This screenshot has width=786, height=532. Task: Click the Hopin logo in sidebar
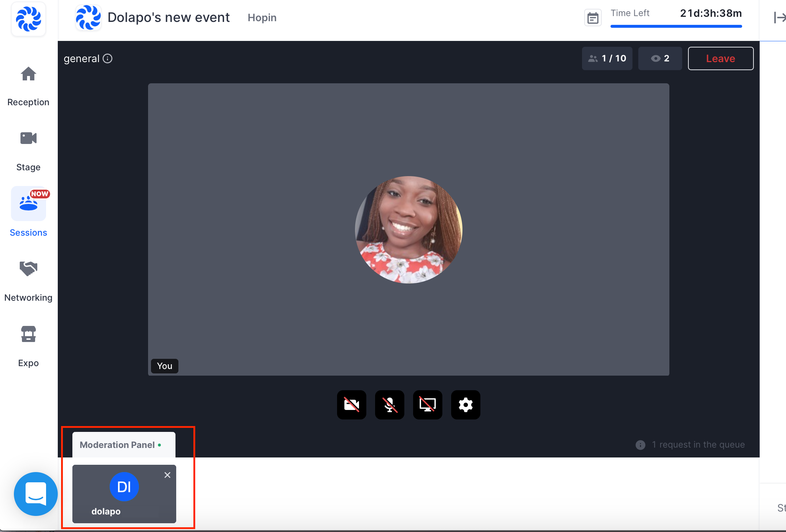[x=29, y=19]
